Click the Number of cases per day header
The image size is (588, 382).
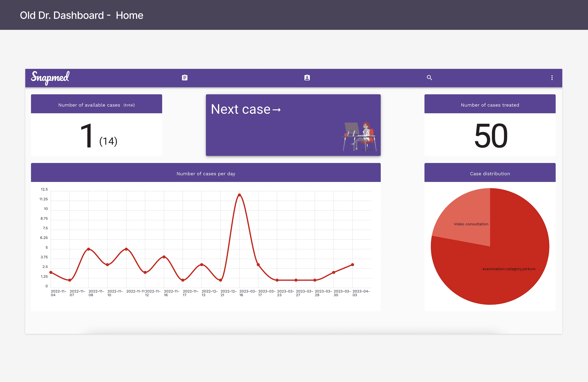(x=206, y=174)
